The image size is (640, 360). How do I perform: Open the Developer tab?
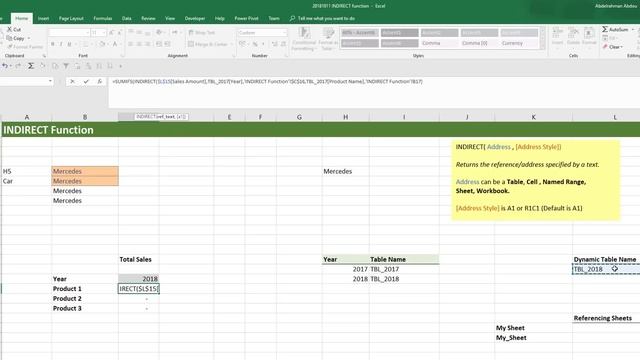pos(195,18)
